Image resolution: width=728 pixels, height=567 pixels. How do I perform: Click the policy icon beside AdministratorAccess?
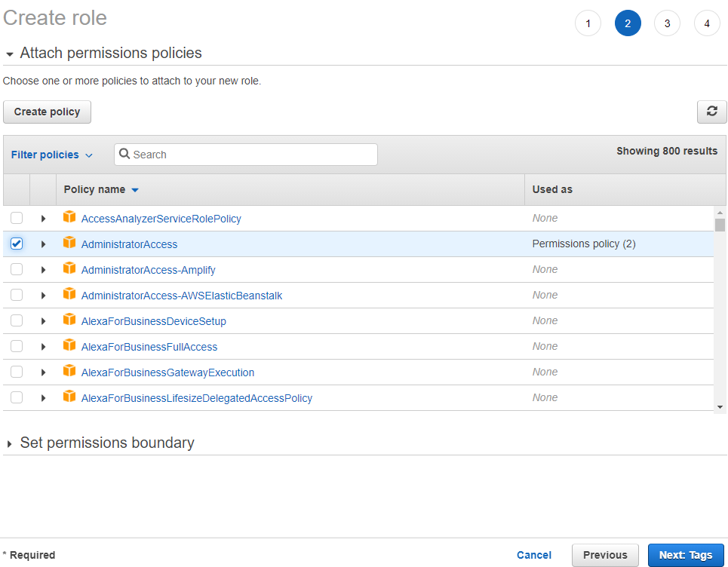pos(69,243)
